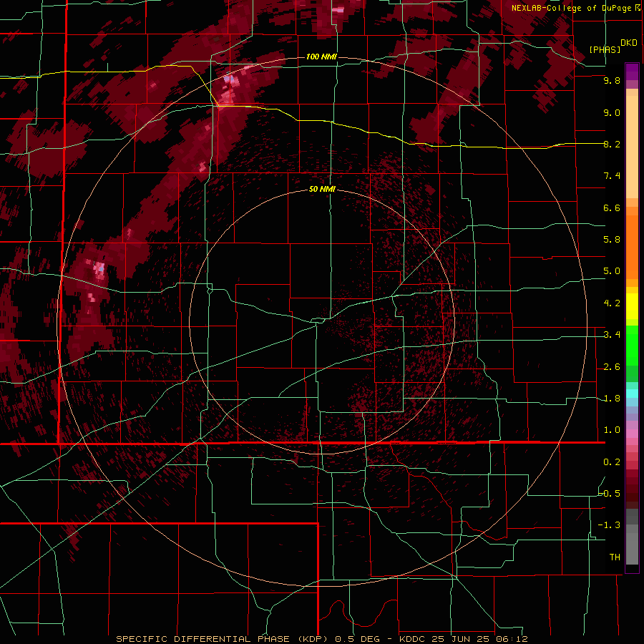Click the -0.5 scale value

tap(610, 494)
